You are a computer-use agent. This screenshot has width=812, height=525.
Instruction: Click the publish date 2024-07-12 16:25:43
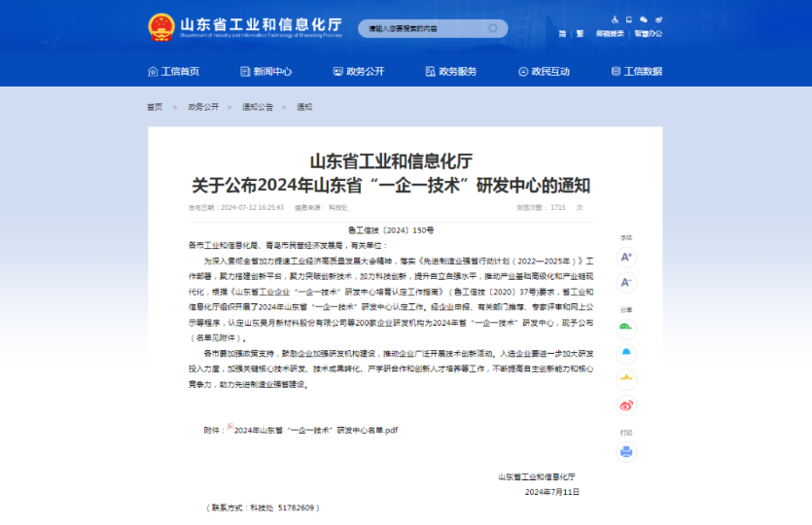[252, 208]
